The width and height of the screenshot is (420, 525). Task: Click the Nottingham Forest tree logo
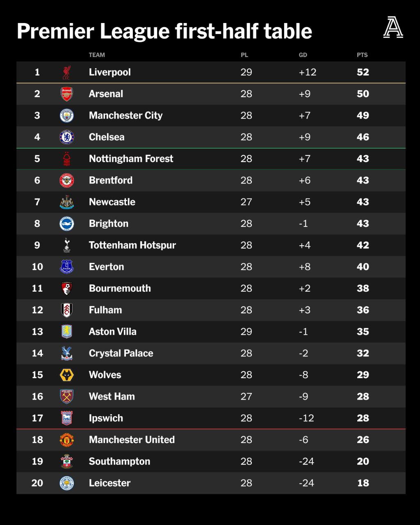(66, 159)
